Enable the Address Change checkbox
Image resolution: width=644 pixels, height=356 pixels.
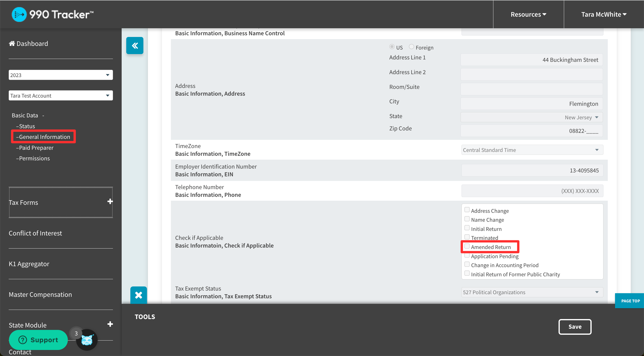point(467,210)
